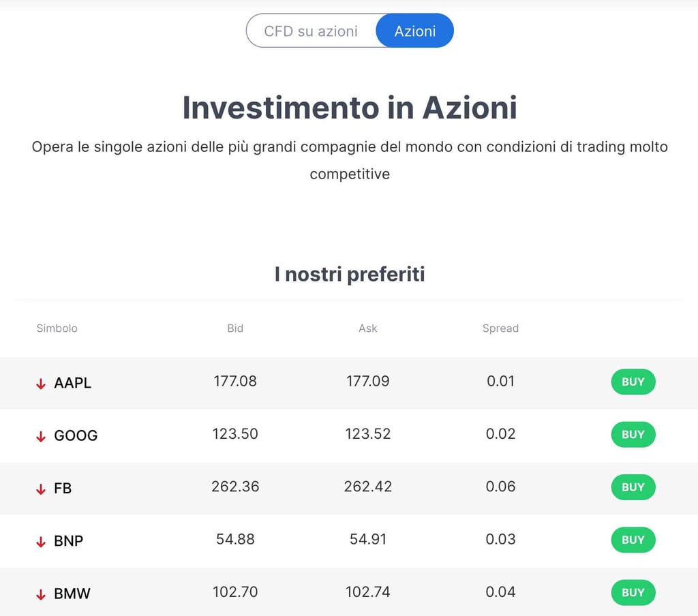
Task: Switch to the CFD su azioni tab
Action: (x=311, y=31)
